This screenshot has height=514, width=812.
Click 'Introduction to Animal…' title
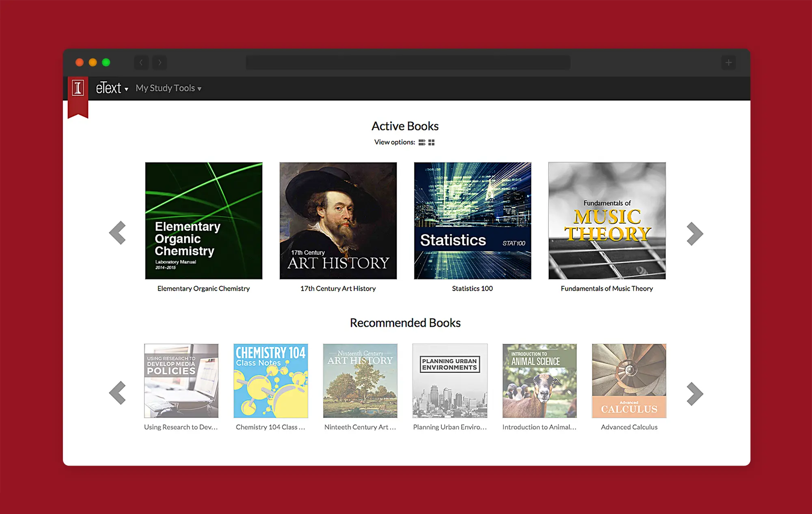539,427
